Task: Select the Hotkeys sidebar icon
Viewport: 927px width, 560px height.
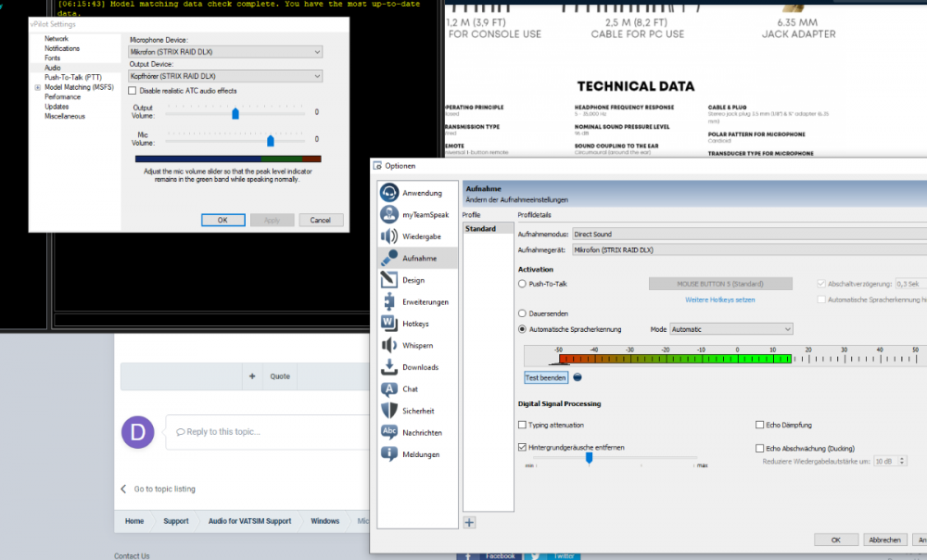Action: click(x=389, y=324)
